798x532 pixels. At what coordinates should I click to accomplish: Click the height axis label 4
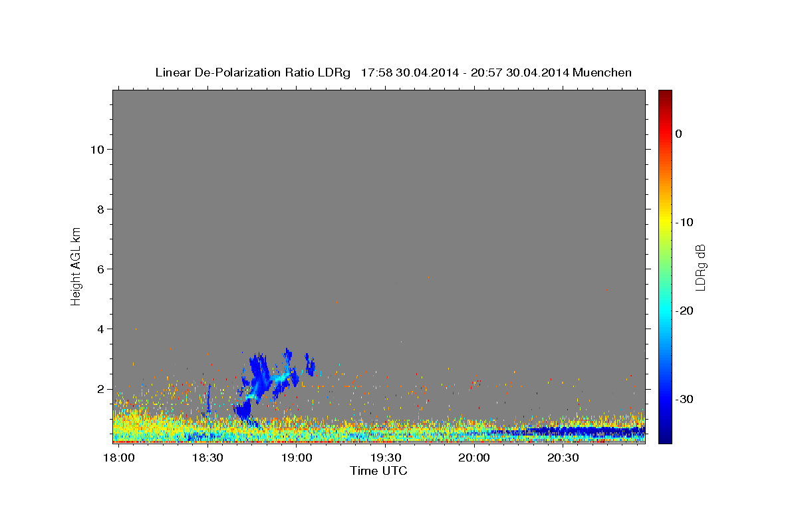coord(99,329)
